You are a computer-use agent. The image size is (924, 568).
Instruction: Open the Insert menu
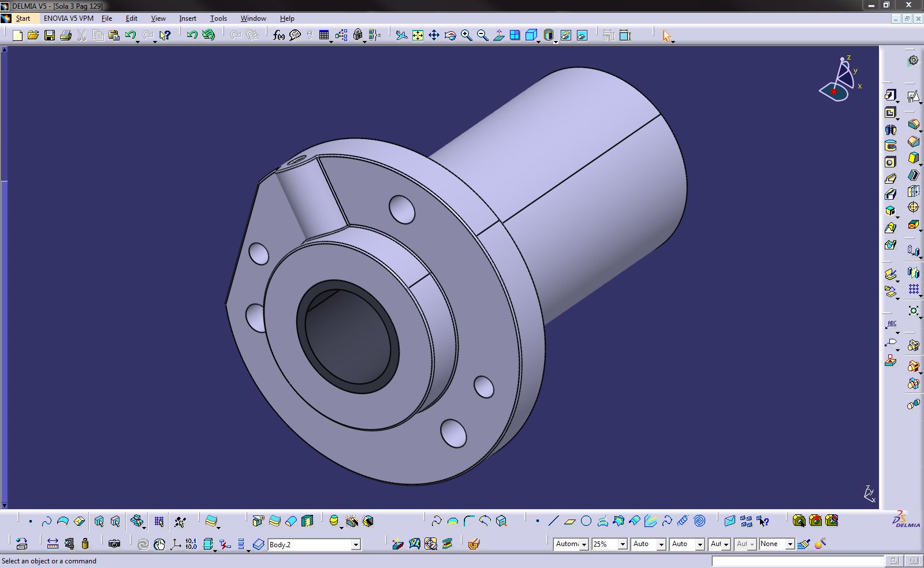click(x=188, y=18)
